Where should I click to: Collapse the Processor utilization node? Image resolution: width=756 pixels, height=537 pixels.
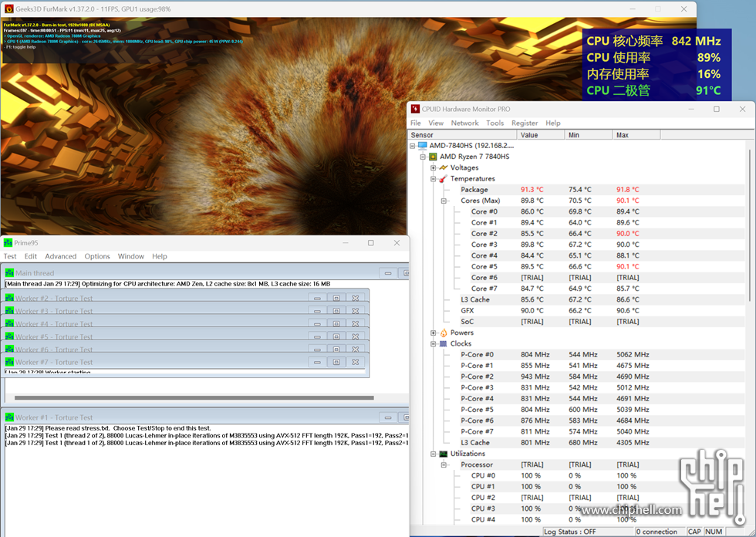point(444,465)
